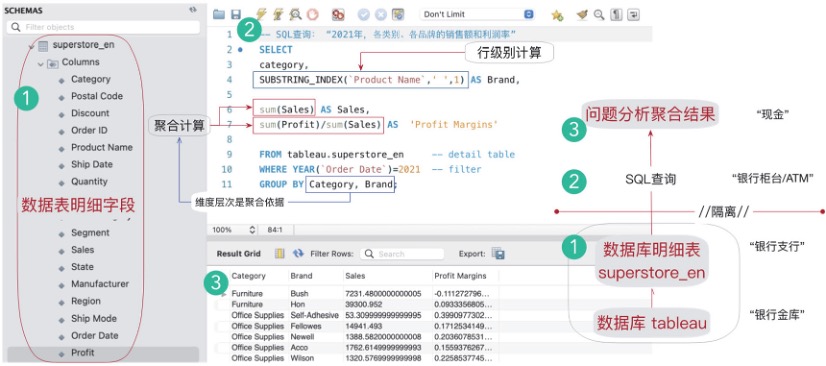The image size is (826, 366).
Task: Sort by the Category column header
Action: (x=249, y=276)
